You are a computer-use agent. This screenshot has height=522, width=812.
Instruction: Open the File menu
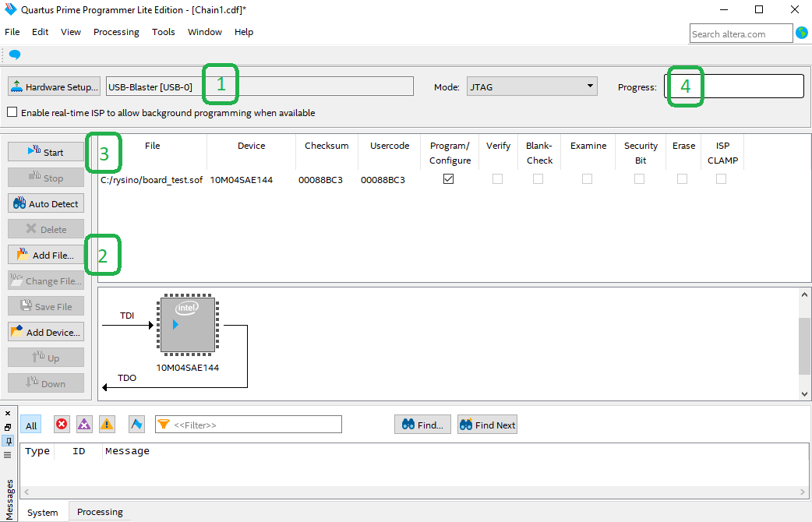[x=12, y=32]
